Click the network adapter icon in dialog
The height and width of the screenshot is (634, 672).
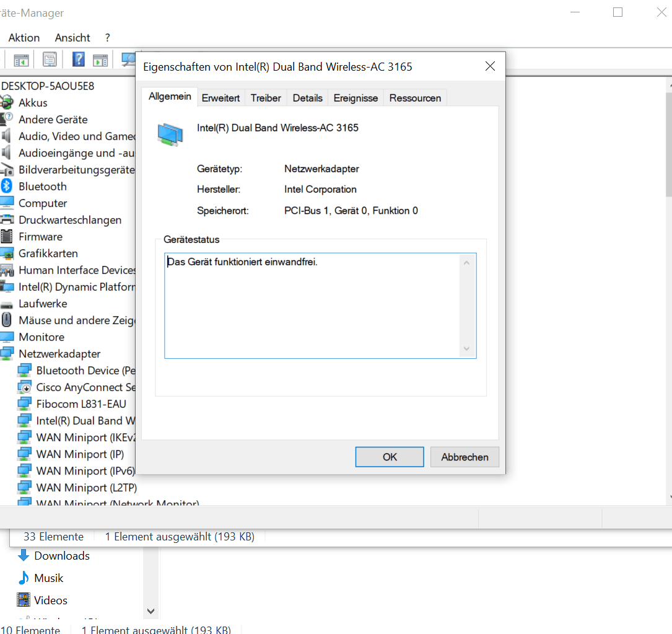pyautogui.click(x=170, y=134)
